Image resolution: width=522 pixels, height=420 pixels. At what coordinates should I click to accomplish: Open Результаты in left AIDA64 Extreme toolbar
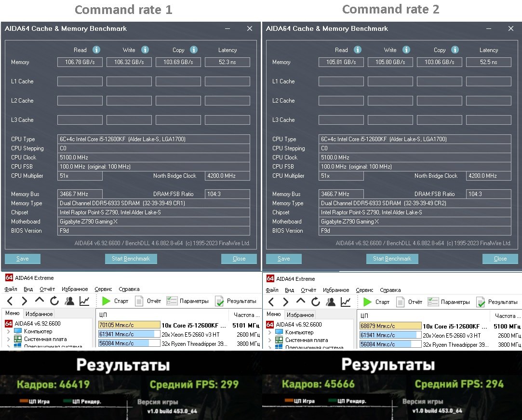pos(236,301)
